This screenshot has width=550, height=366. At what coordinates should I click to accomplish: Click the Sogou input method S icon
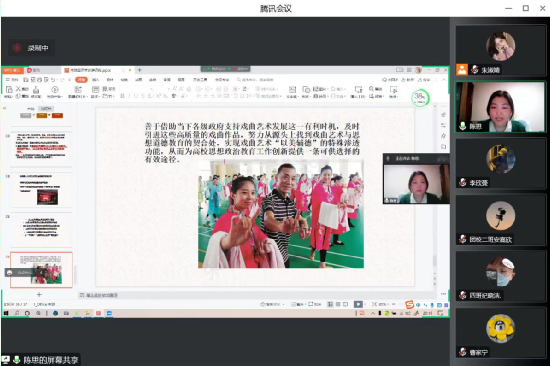409,305
